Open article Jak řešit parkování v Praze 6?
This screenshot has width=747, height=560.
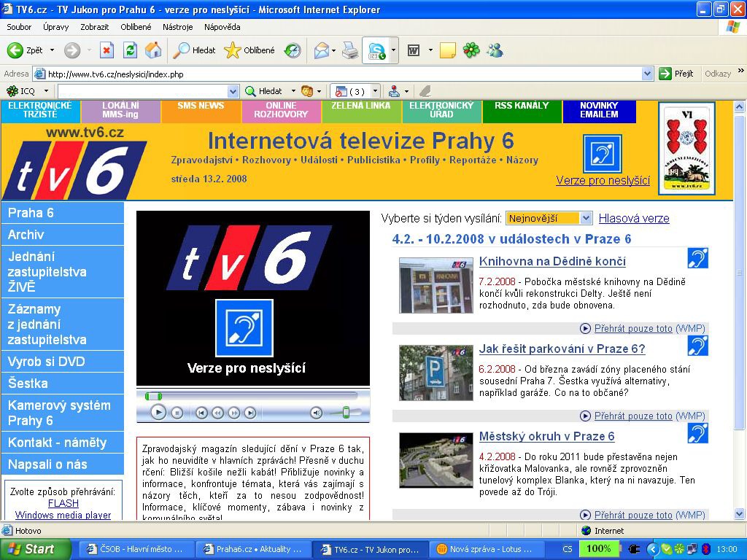coord(562,349)
